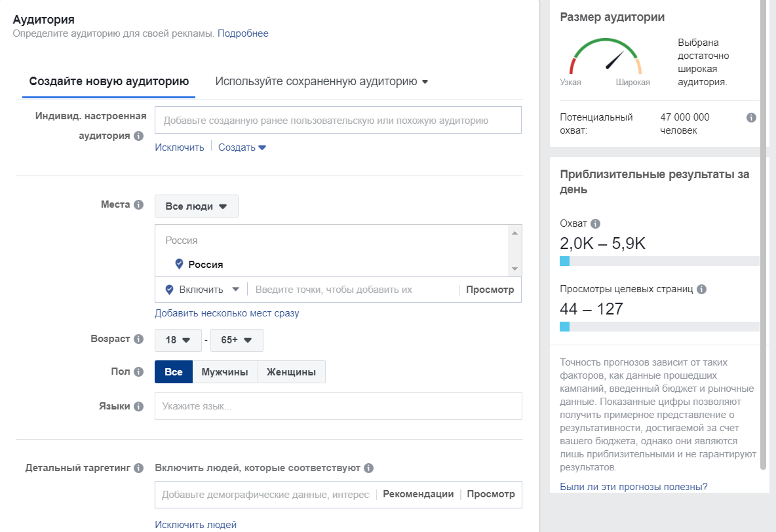Select Все gender option

[x=174, y=372]
